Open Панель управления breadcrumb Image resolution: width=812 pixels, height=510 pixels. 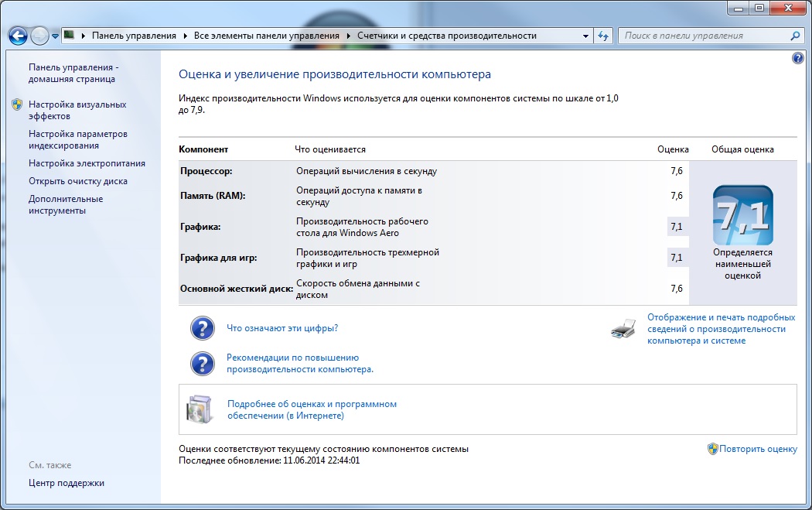pyautogui.click(x=134, y=36)
